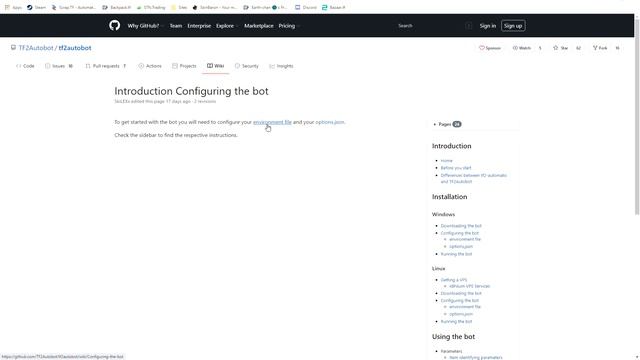The height and width of the screenshot is (360, 640).
Task: Open Differences between tf2-automatic and TF2Autobot link
Action: (x=474, y=178)
